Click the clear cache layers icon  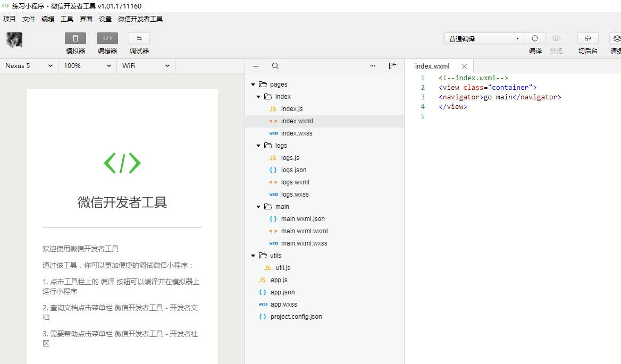[616, 38]
